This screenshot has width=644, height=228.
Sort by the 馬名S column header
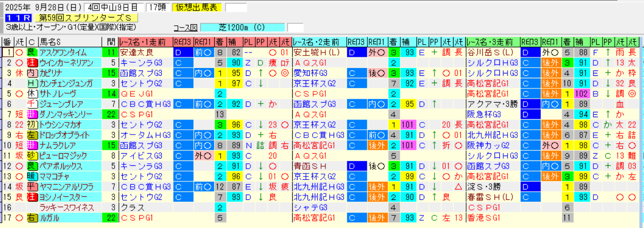pyautogui.click(x=69, y=42)
